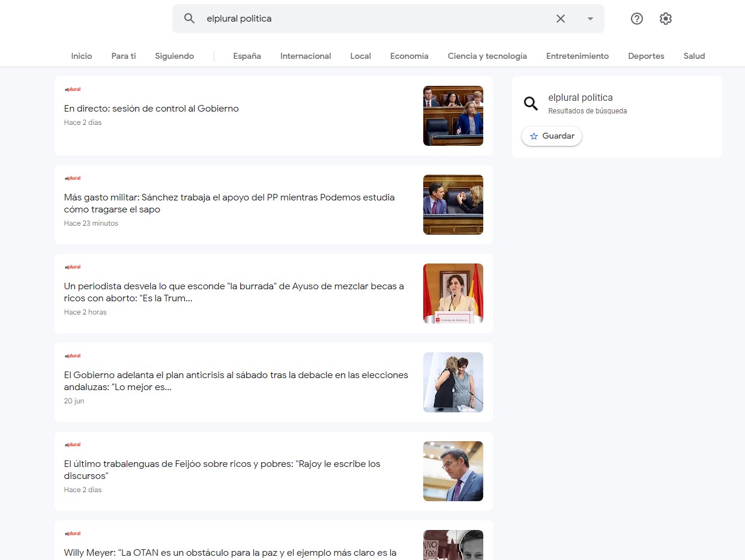Open Willy Meyer OTAN article
This screenshot has height=560, width=745.
(230, 553)
